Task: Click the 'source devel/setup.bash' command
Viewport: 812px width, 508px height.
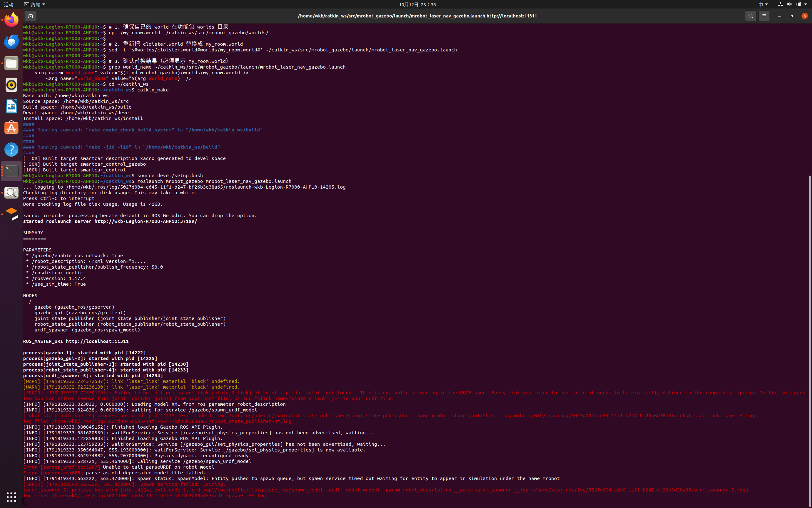Action: [170, 176]
